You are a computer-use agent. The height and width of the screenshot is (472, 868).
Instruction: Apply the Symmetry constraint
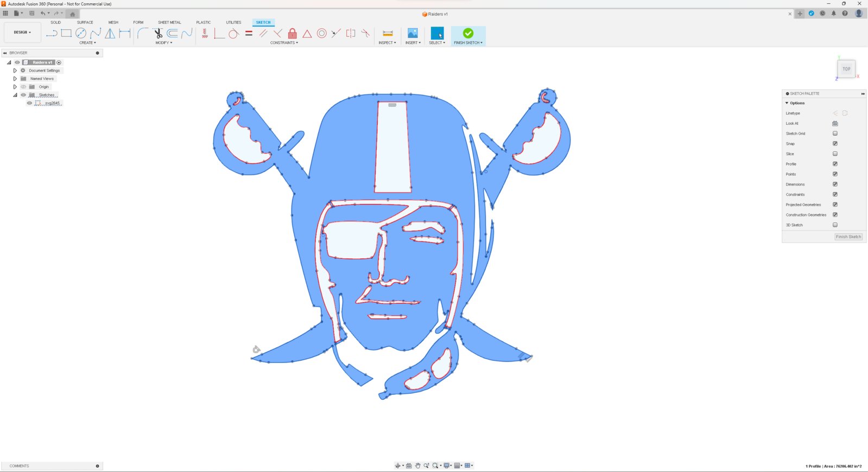(x=351, y=33)
